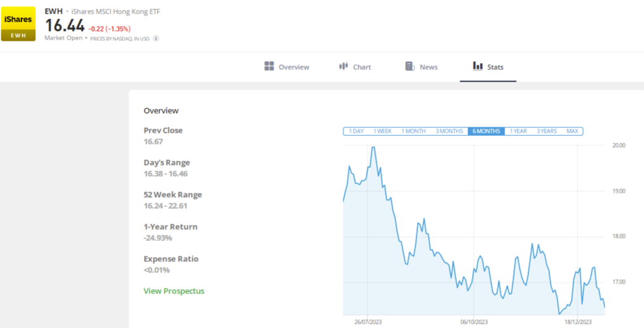Choose the 3 MONTHS chart range

point(450,131)
